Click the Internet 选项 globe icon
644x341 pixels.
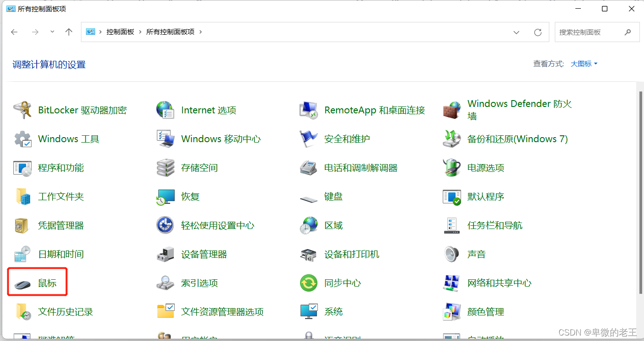coord(165,110)
